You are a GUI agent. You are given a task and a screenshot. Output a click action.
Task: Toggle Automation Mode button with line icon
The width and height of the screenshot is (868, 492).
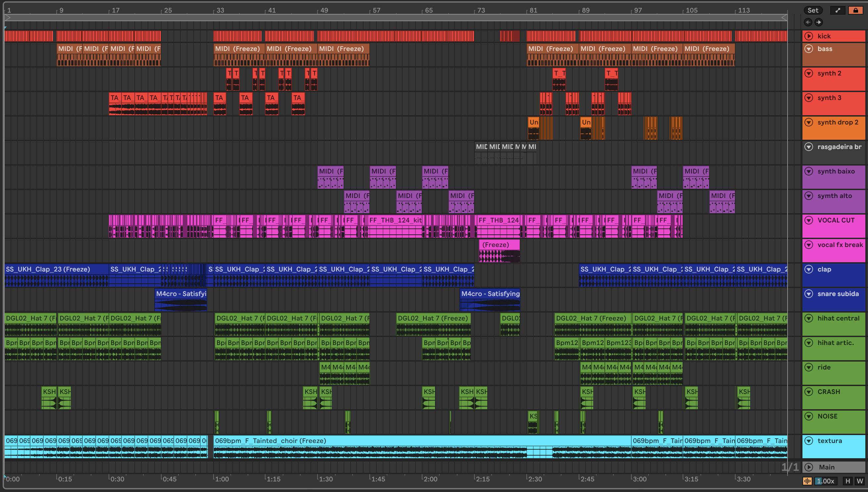837,11
